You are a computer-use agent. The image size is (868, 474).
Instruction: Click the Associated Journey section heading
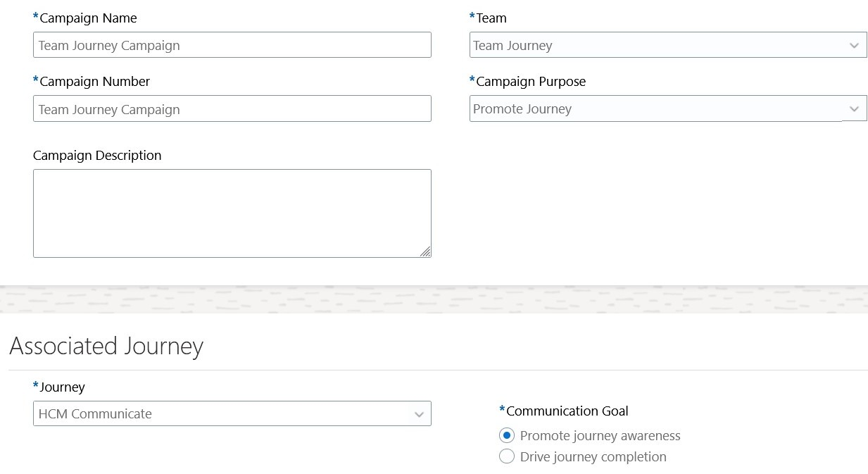[x=106, y=347]
